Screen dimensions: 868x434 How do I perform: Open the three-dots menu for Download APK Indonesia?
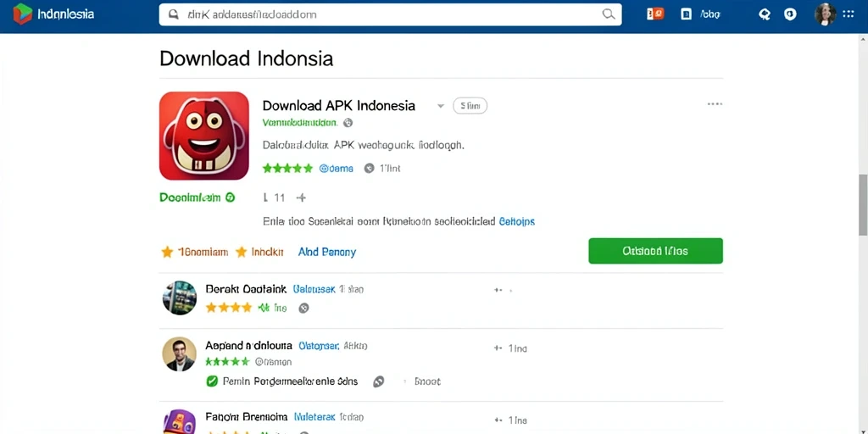[715, 104]
